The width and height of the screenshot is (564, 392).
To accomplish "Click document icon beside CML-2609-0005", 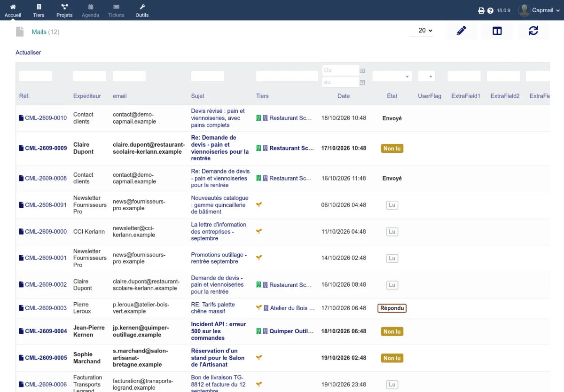I will point(21,358).
